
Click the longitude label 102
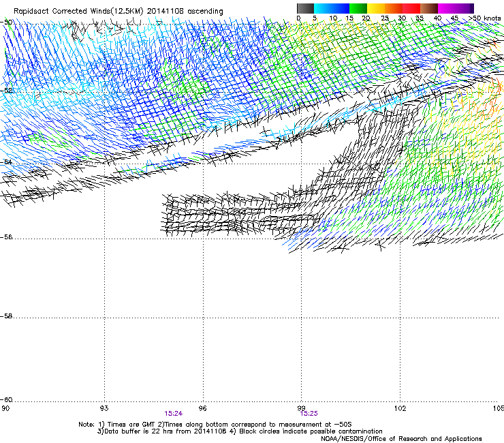[400, 408]
